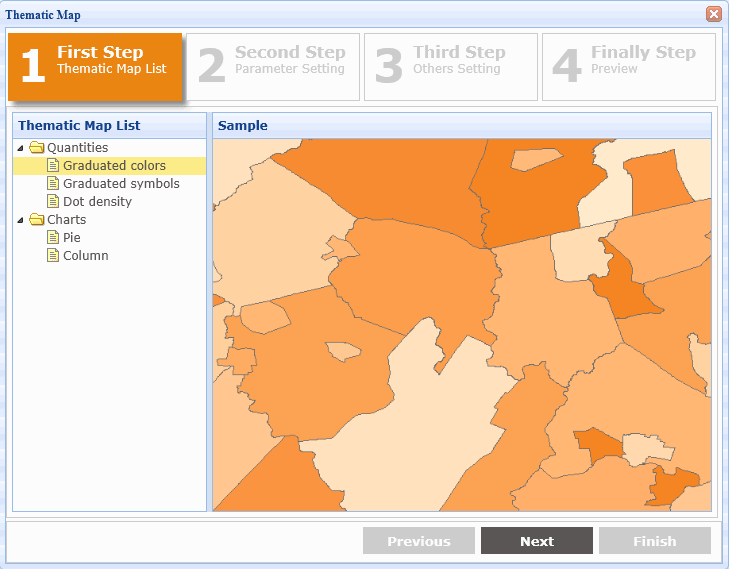Go to Second Step Parameter Setting
This screenshot has width=729, height=569.
tap(273, 67)
